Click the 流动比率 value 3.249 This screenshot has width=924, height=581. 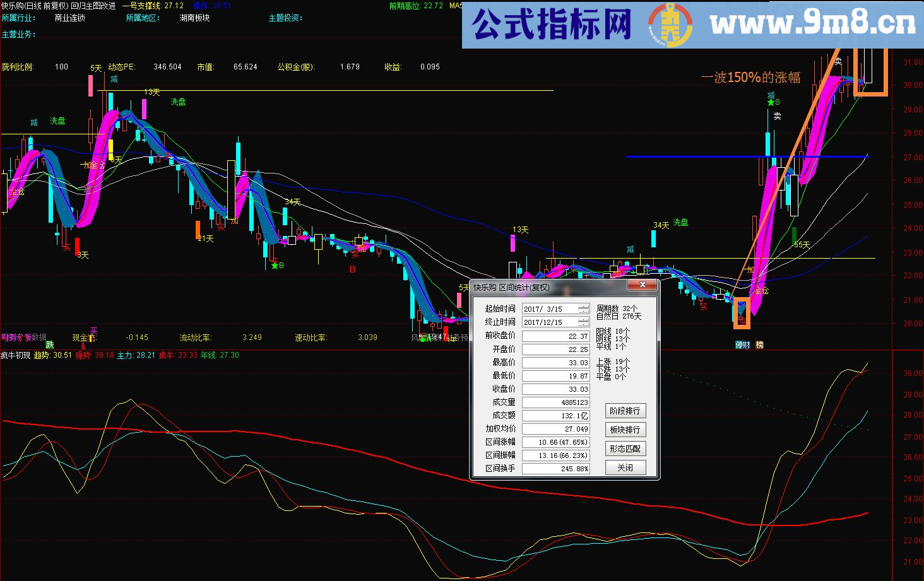[252, 337]
